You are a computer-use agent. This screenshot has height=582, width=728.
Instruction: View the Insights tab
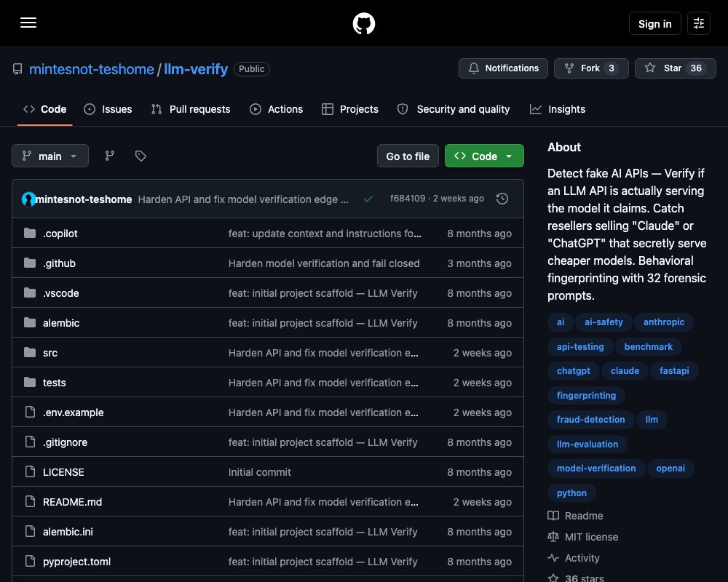(x=558, y=109)
